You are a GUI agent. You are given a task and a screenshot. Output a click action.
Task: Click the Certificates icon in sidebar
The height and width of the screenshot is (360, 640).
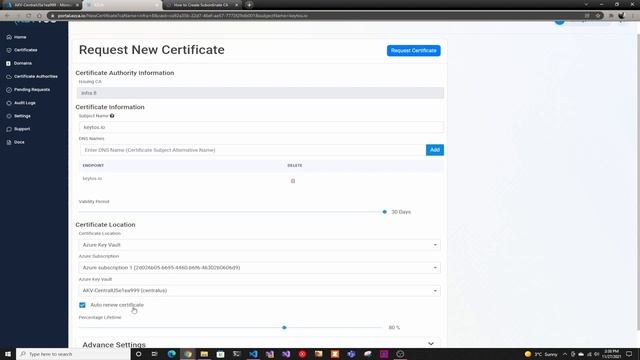pos(9,50)
